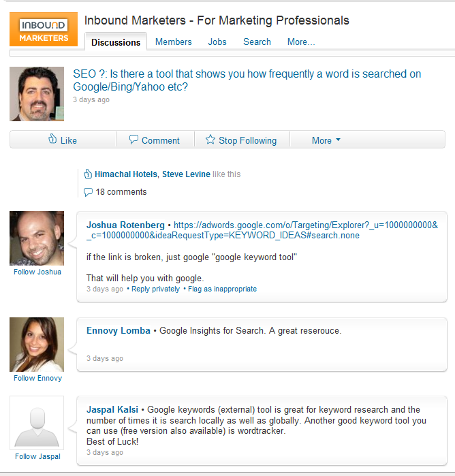Image resolution: width=455 pixels, height=476 pixels.
Task: Click '3 days ago' in Ennovy Lomba's comment
Action: 105,358
